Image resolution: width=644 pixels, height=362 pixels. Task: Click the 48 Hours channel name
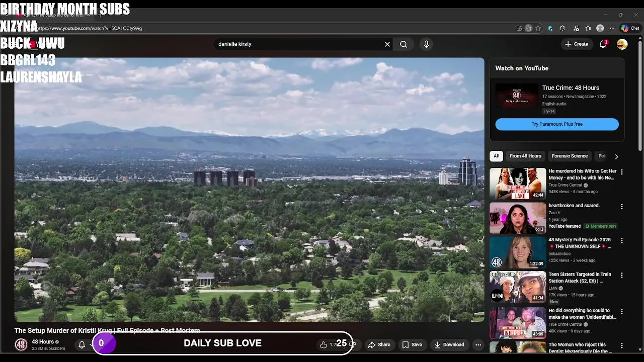tap(43, 342)
